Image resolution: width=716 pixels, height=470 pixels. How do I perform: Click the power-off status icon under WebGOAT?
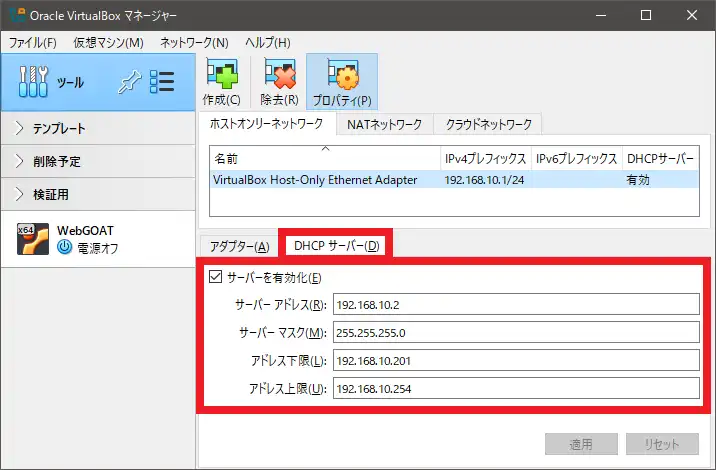click(64, 247)
